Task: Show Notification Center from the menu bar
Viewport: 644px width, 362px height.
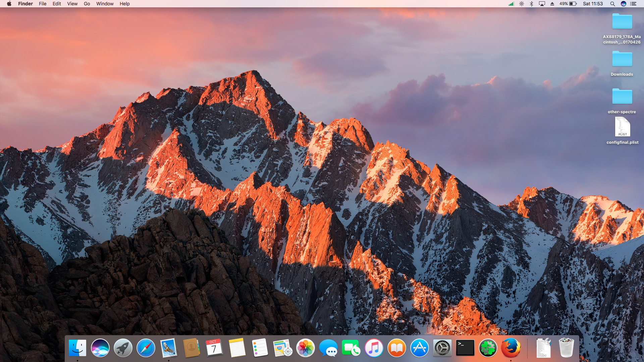Action: coord(633,4)
